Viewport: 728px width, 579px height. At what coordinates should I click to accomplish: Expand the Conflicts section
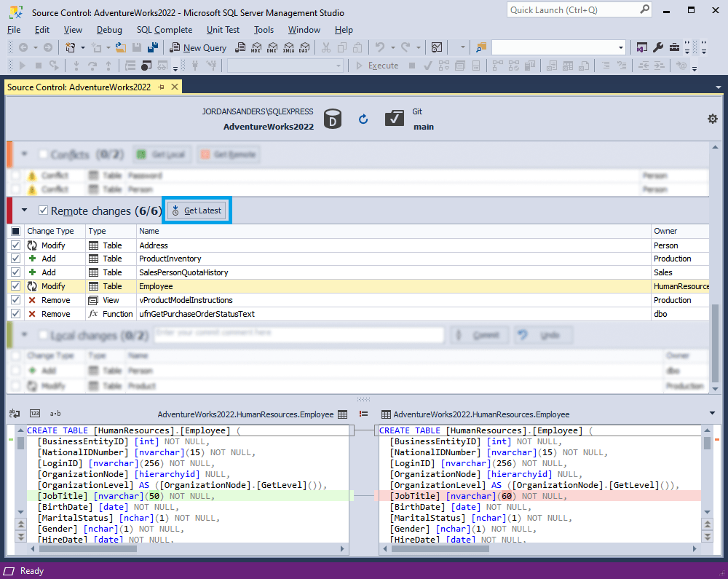23,154
